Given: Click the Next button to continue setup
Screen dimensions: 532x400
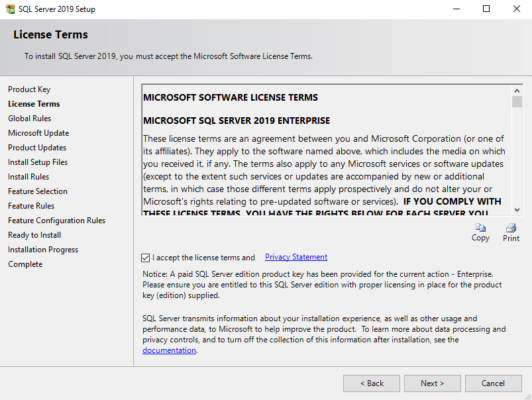Looking at the screenshot, I should coord(432,383).
